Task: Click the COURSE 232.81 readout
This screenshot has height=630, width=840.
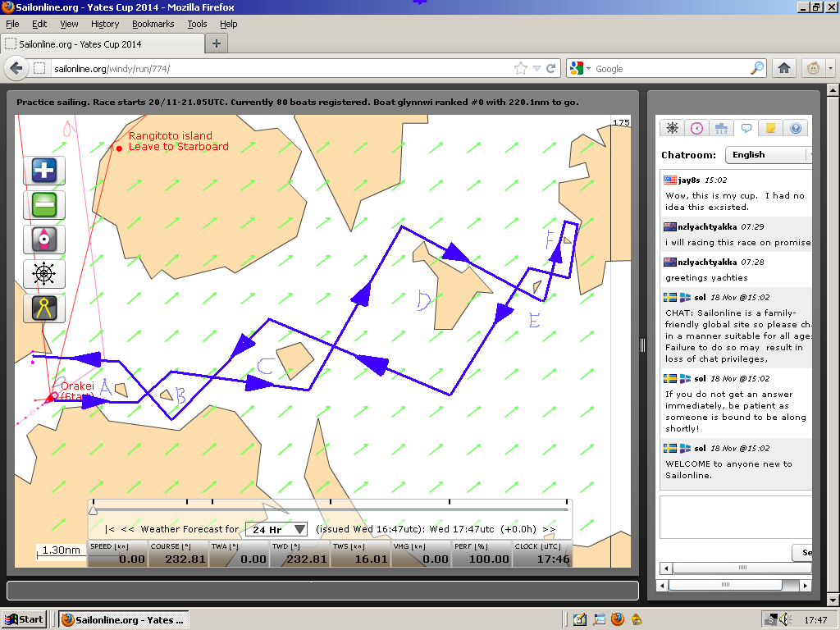Action: [x=178, y=554]
